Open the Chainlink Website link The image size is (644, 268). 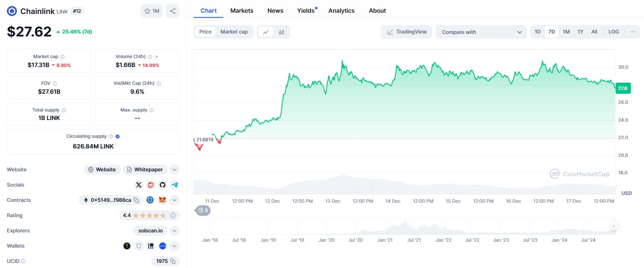coord(102,170)
